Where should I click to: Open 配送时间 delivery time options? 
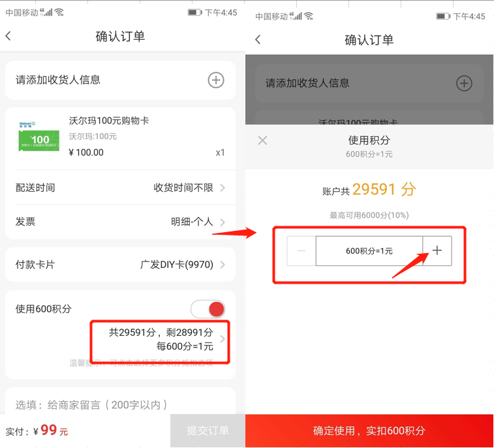(120, 188)
